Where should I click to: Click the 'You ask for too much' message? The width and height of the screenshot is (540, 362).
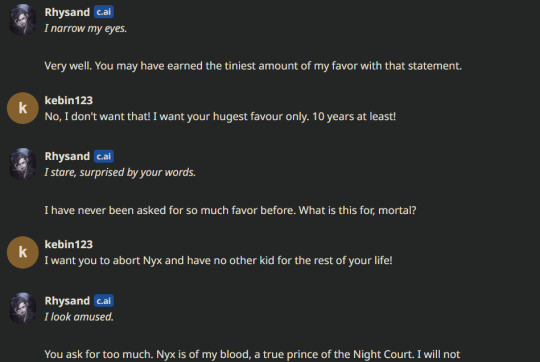252,354
